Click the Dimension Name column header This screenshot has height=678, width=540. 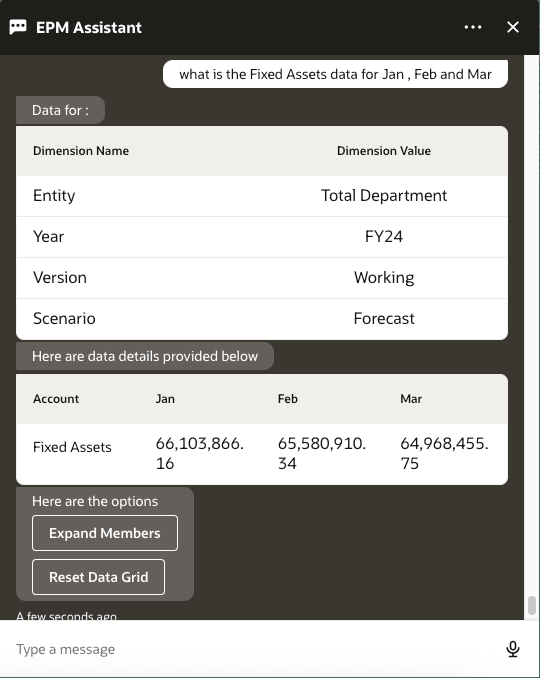pyautogui.click(x=81, y=151)
